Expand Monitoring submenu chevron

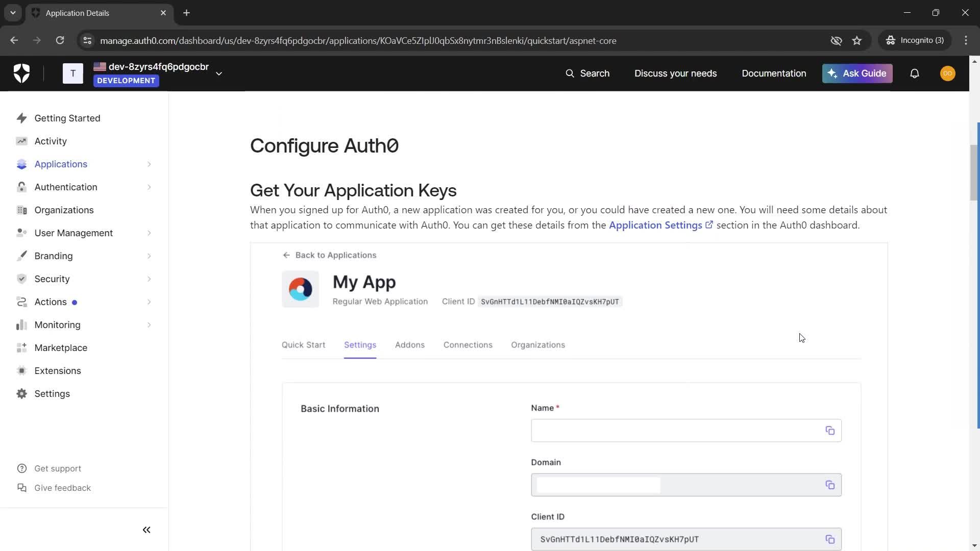(149, 325)
